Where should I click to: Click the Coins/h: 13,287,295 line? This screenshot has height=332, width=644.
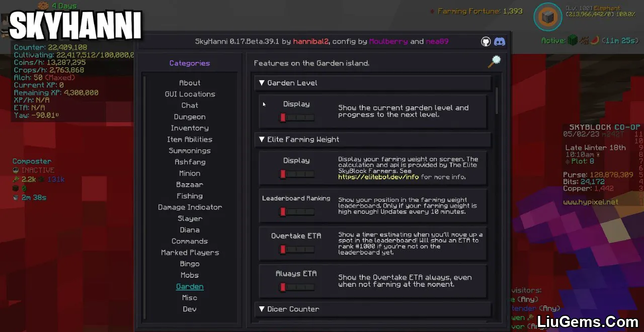50,63
